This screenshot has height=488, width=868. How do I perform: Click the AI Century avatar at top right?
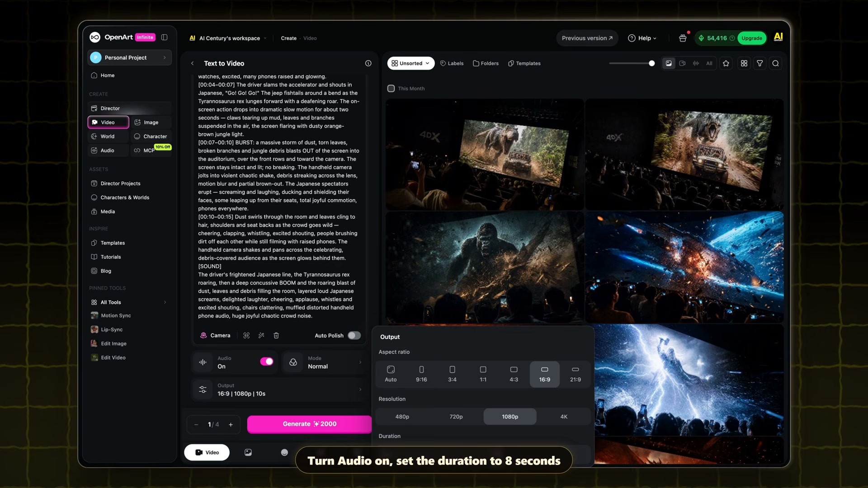(778, 38)
